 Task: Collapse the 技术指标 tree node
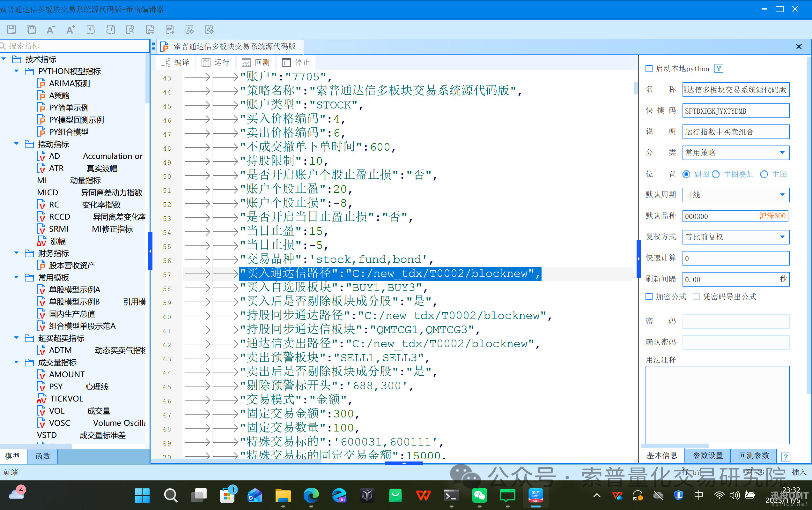4,59
